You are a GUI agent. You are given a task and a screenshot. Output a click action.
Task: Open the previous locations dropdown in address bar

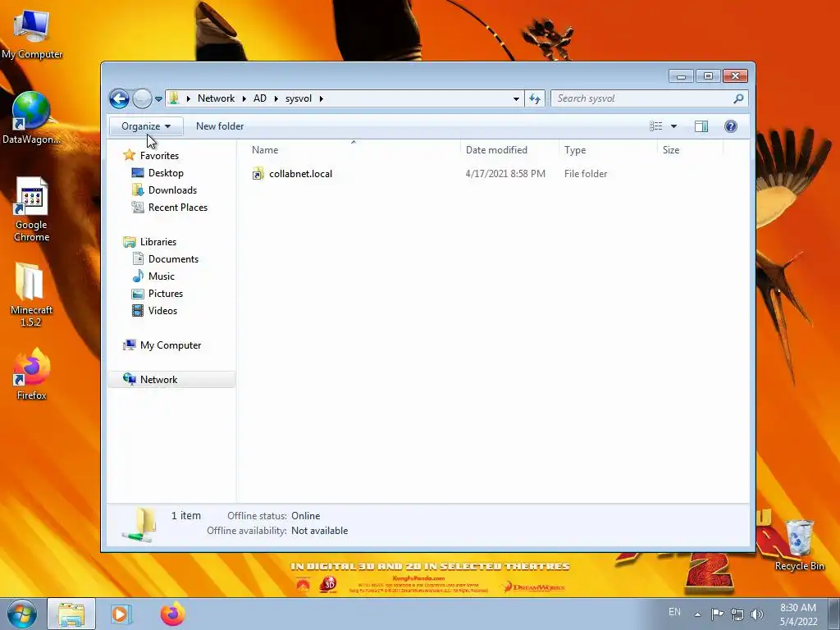516,98
